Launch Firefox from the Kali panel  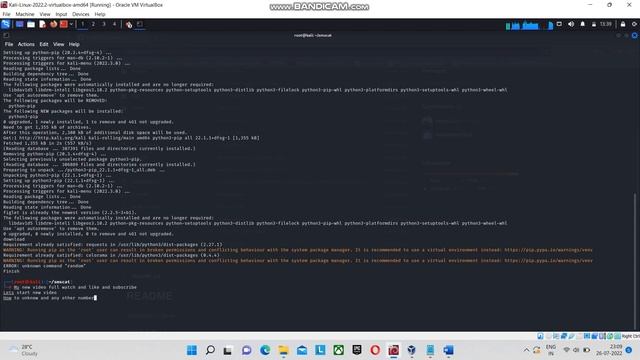click(x=53, y=24)
